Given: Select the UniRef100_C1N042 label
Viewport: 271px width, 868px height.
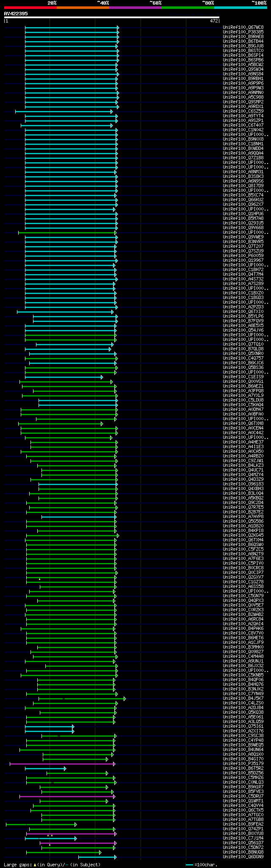Looking at the screenshot, I should point(243,130).
